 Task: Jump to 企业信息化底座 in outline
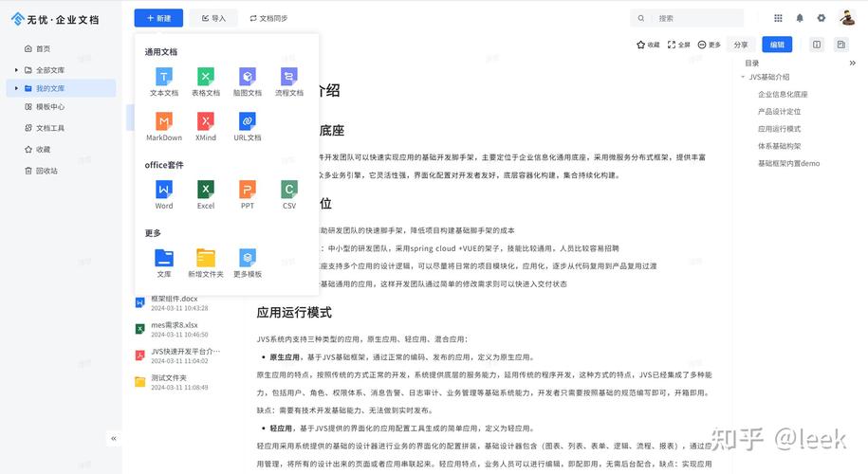tap(783, 95)
